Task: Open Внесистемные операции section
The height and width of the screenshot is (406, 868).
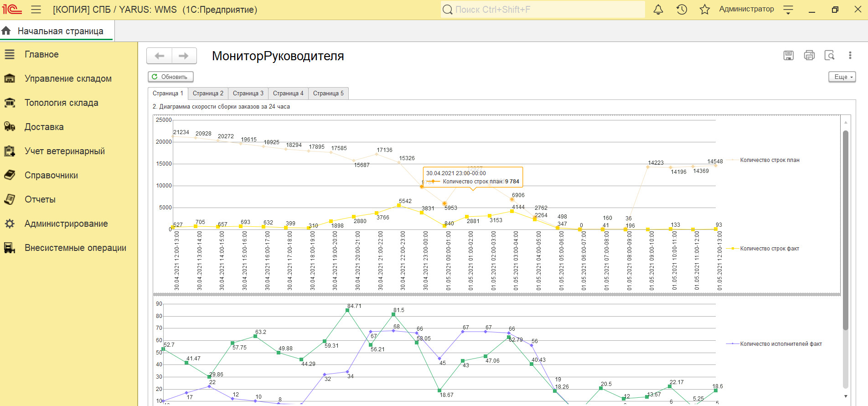Action: coord(75,248)
